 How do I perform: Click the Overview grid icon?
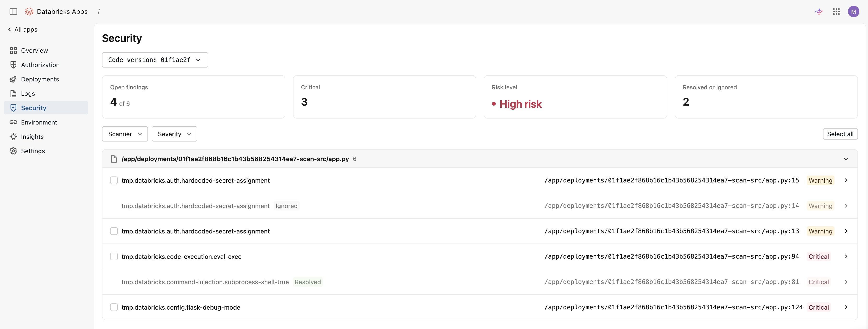(x=13, y=50)
